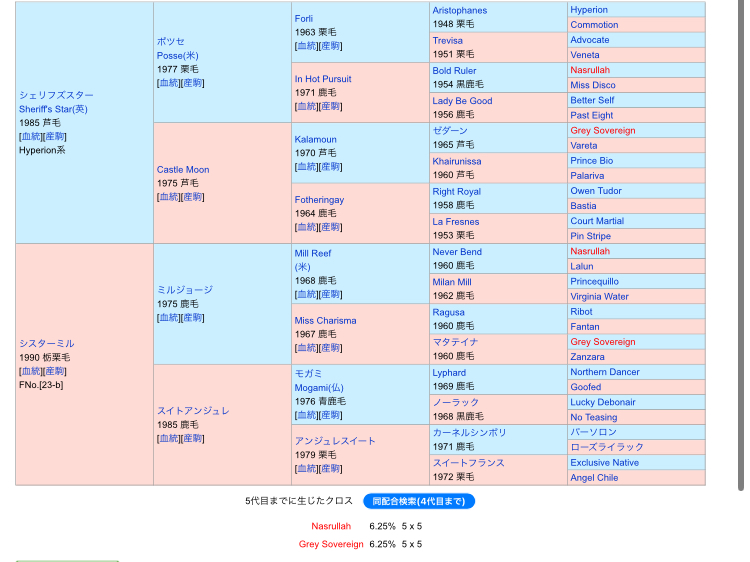Open the スイトアンジュレ horse link
The height and width of the screenshot is (562, 750).
pos(193,411)
